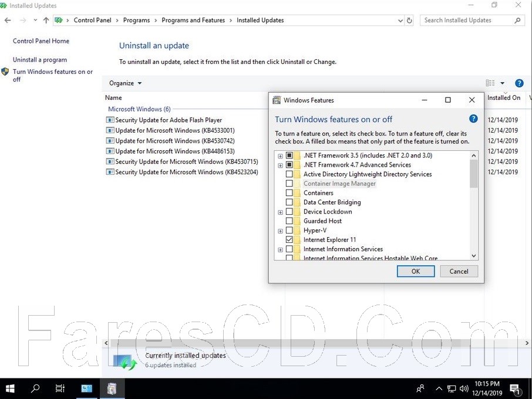Expand the Hyper-V node

point(280,231)
